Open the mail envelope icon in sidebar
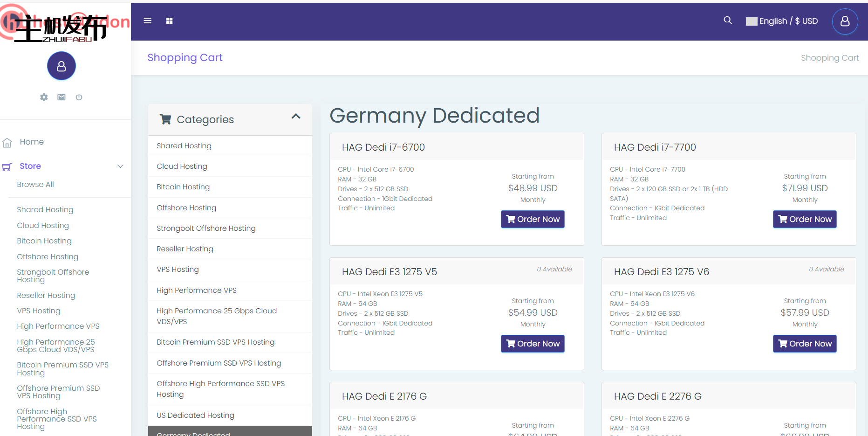The height and width of the screenshot is (436, 868). [x=62, y=97]
